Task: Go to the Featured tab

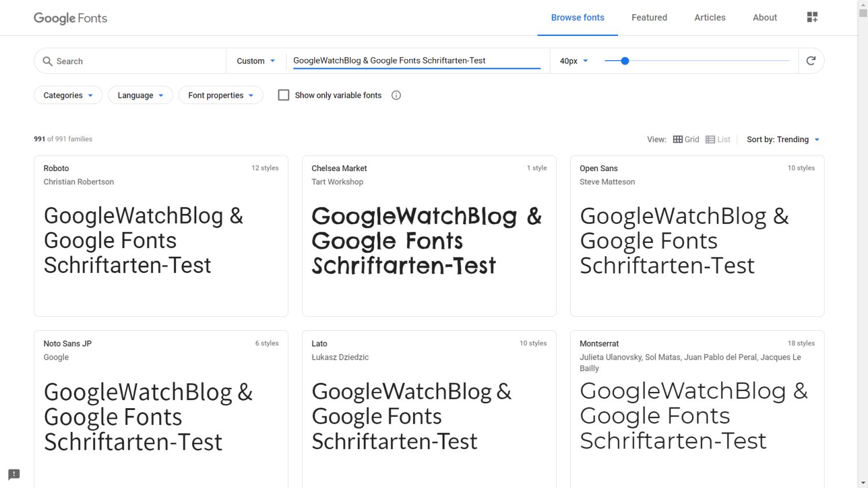Action: pos(649,17)
